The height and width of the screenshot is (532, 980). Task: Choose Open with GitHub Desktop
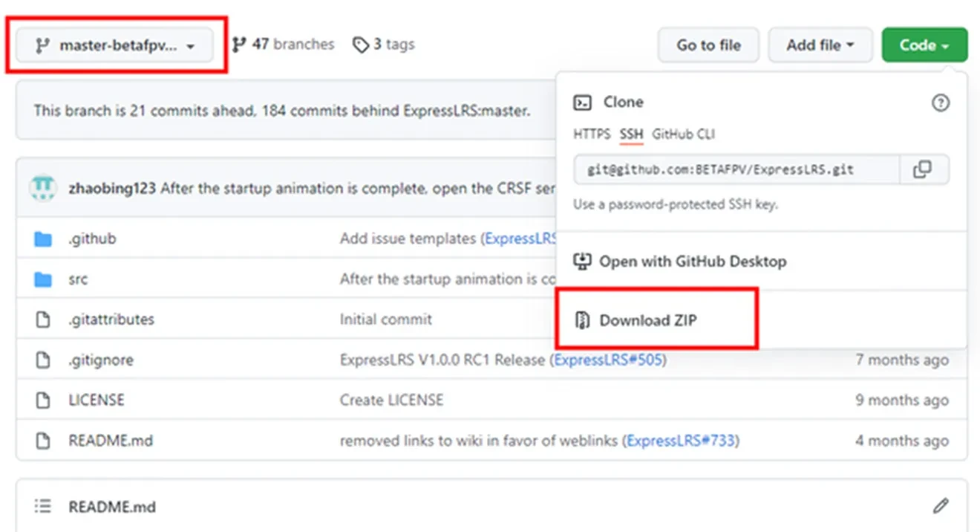692,262
